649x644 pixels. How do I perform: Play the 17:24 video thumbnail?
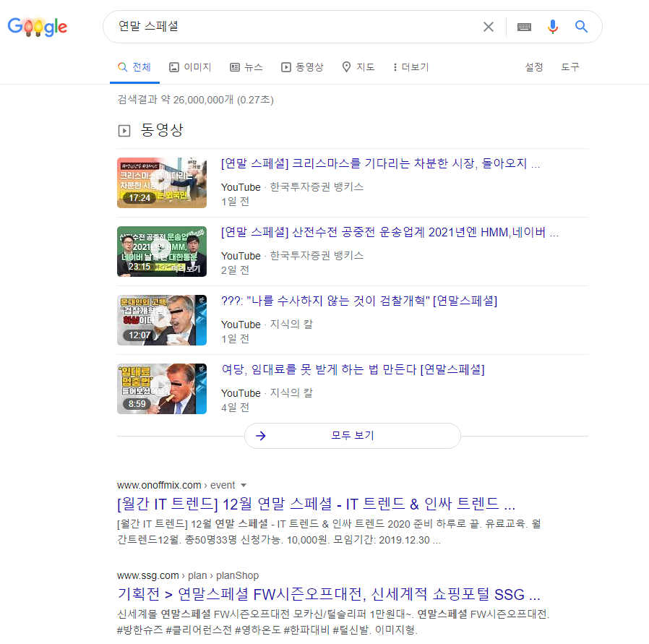[162, 183]
